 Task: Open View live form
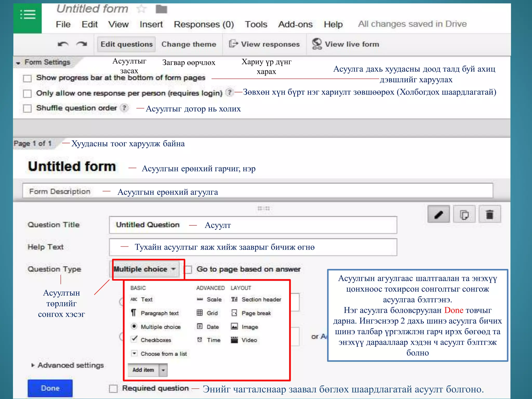346,44
